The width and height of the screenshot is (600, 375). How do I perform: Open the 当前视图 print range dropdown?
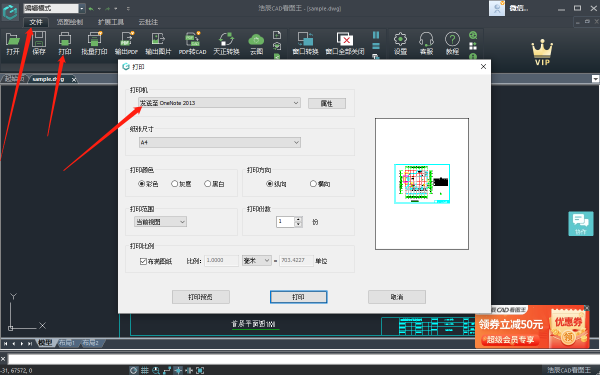pos(160,222)
